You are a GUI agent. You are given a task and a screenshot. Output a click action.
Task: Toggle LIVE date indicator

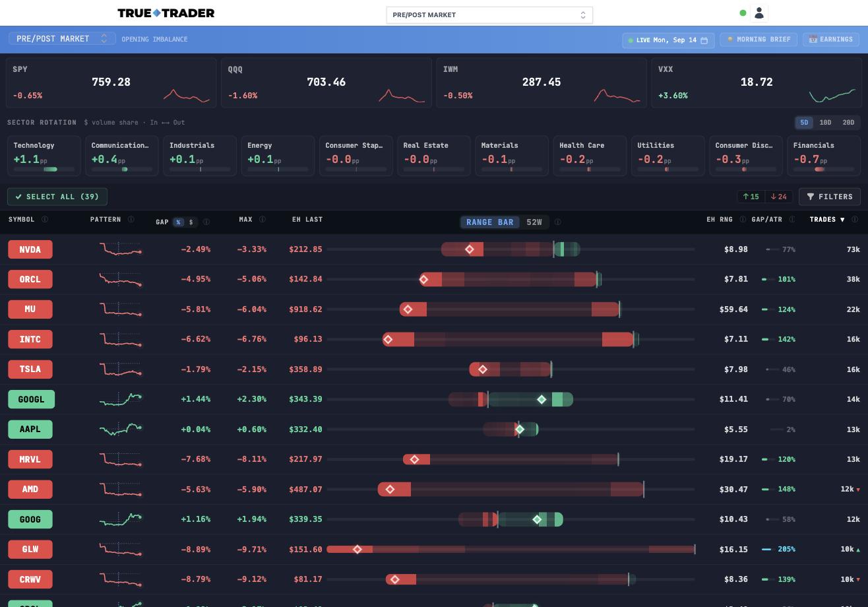668,40
